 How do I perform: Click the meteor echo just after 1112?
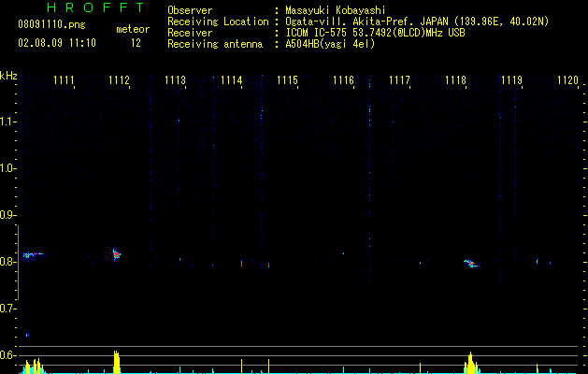117,254
